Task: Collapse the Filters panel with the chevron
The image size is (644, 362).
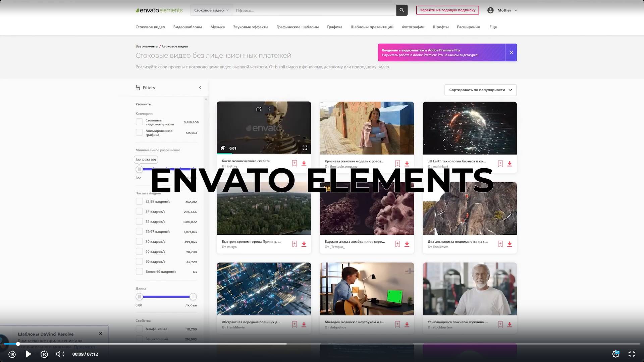Action: click(x=200, y=87)
